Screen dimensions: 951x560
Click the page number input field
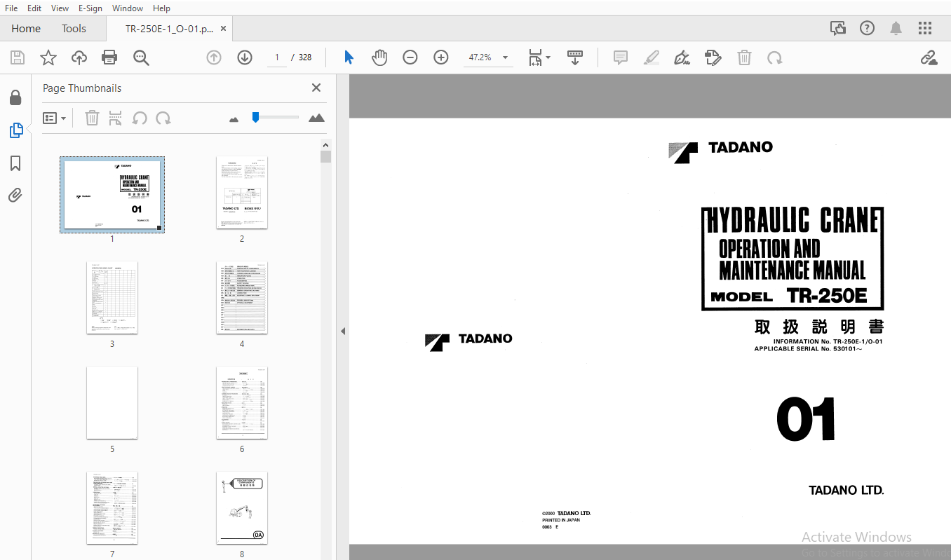point(277,57)
